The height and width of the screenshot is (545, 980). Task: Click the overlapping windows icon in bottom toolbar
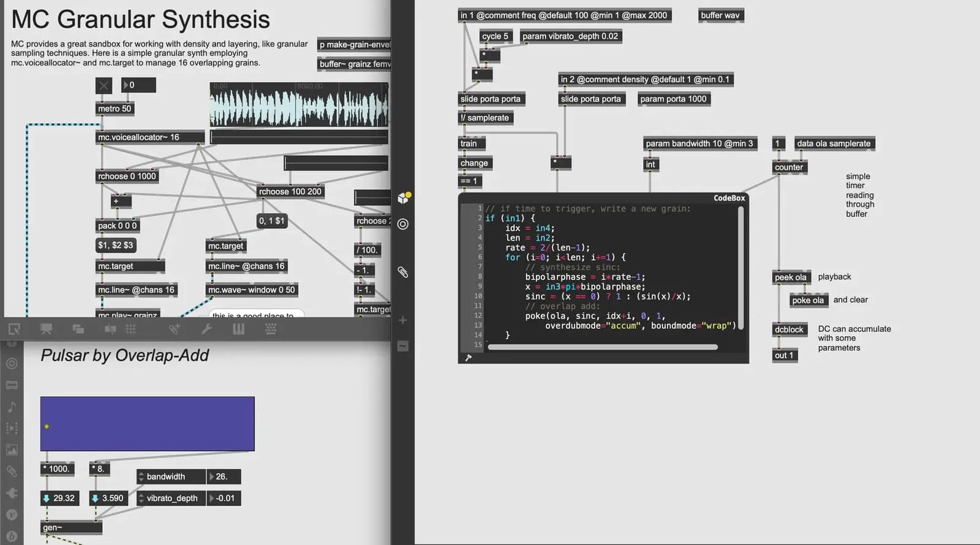tap(78, 329)
